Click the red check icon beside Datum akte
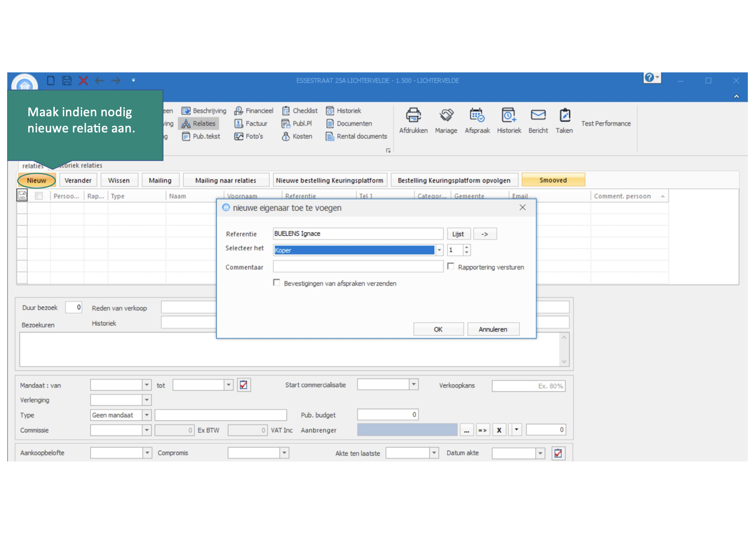The image size is (756, 535). 558,453
